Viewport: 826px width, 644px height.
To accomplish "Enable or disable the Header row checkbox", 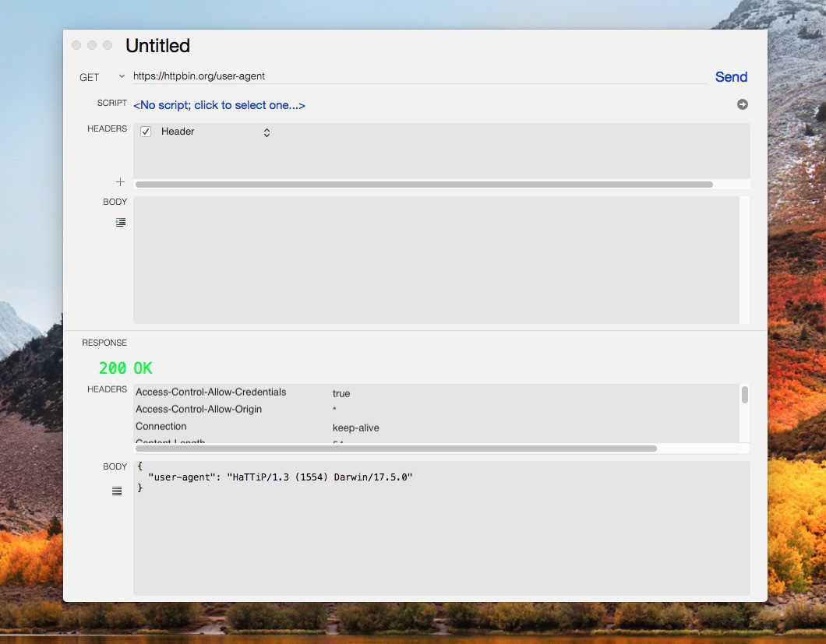I will tap(146, 132).
